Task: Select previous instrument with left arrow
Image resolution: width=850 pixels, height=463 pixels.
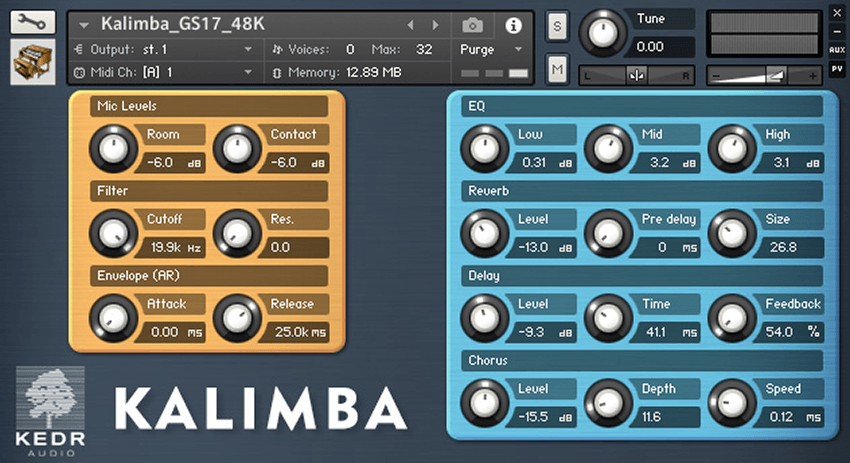Action: click(410, 25)
